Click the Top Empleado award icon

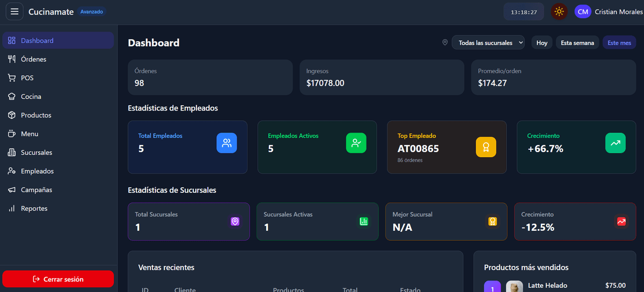pos(486,147)
